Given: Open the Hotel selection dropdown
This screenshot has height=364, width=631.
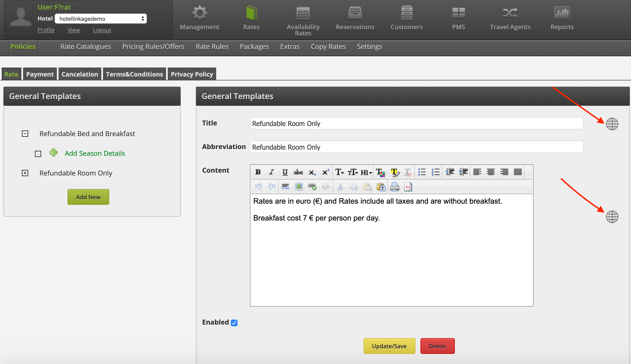Looking at the screenshot, I should (101, 19).
